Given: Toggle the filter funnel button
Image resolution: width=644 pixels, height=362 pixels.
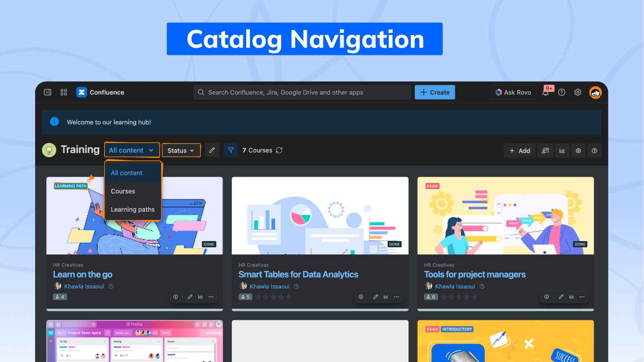Looking at the screenshot, I should [231, 150].
